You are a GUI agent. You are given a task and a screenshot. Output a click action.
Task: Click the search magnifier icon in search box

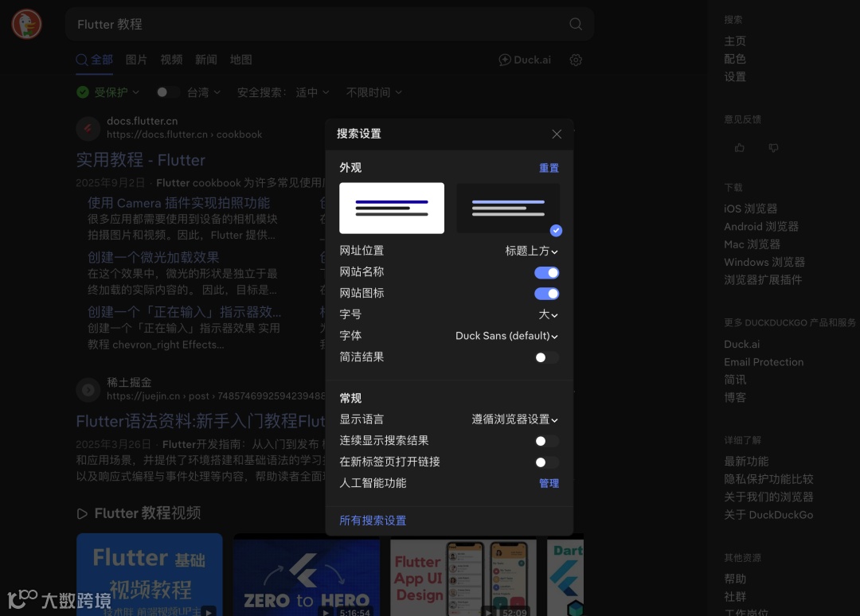[576, 24]
